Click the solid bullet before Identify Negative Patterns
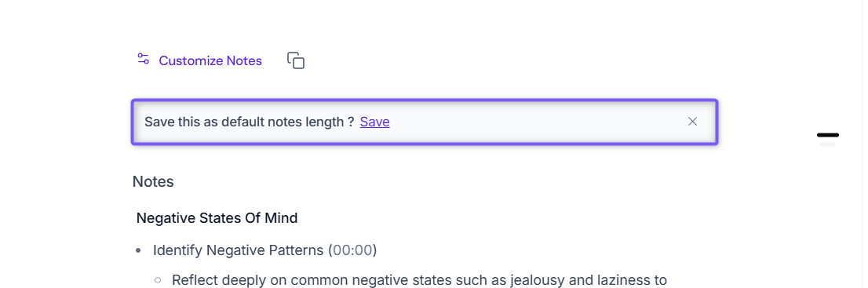 pos(139,251)
